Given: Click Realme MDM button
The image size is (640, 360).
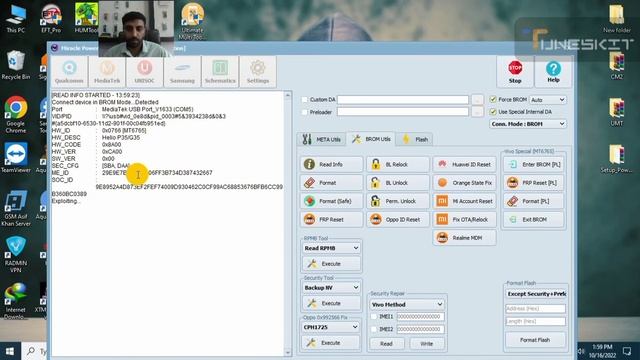Looking at the screenshot, I should (x=464, y=238).
